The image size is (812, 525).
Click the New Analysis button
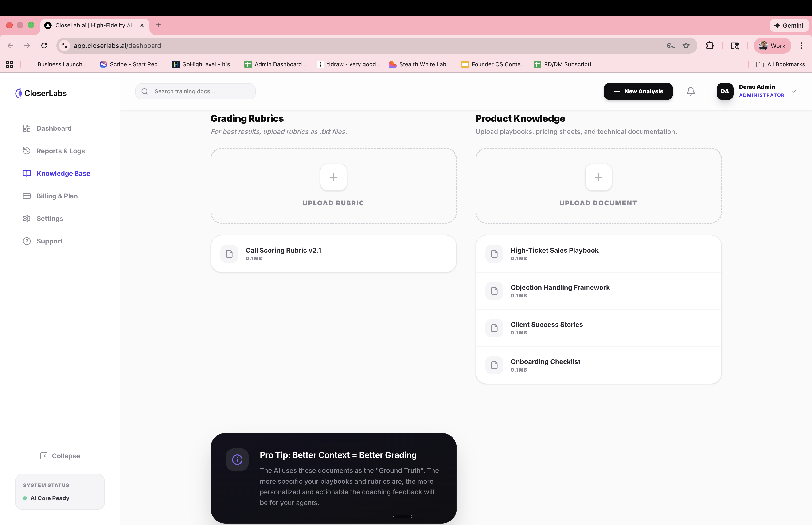tap(637, 91)
